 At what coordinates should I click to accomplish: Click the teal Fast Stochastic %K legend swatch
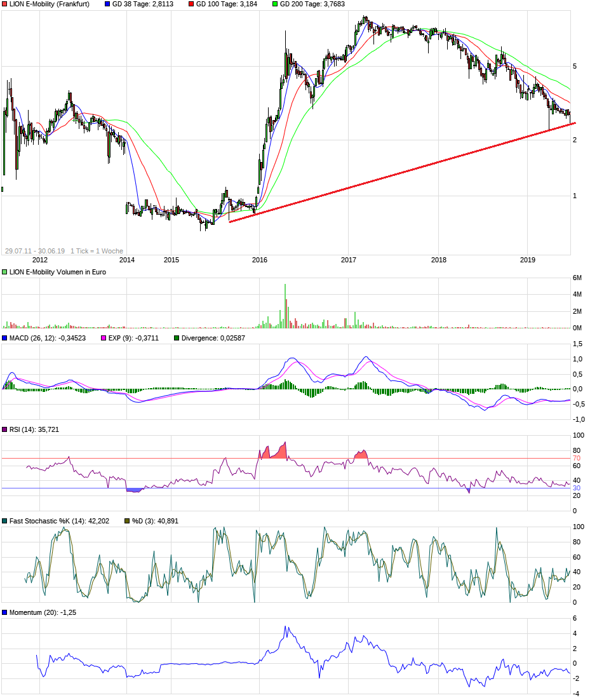(x=4, y=521)
